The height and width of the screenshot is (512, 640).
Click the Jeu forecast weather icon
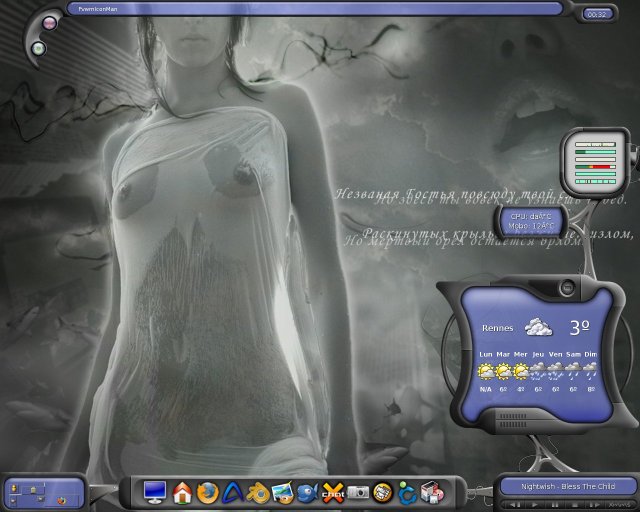click(538, 371)
